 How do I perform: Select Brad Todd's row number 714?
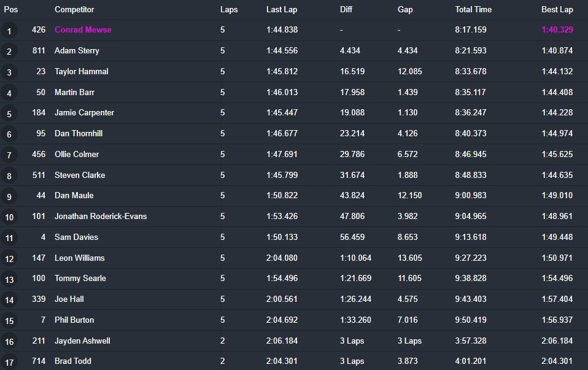coord(39,361)
